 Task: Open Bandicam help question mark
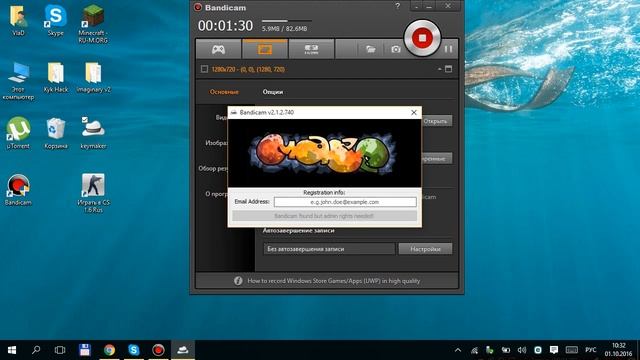coord(398,6)
